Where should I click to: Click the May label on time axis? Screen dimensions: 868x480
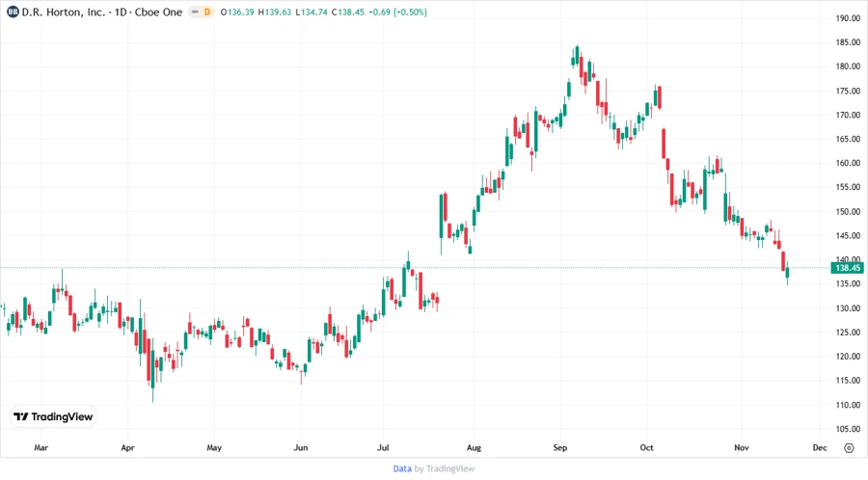pos(214,447)
